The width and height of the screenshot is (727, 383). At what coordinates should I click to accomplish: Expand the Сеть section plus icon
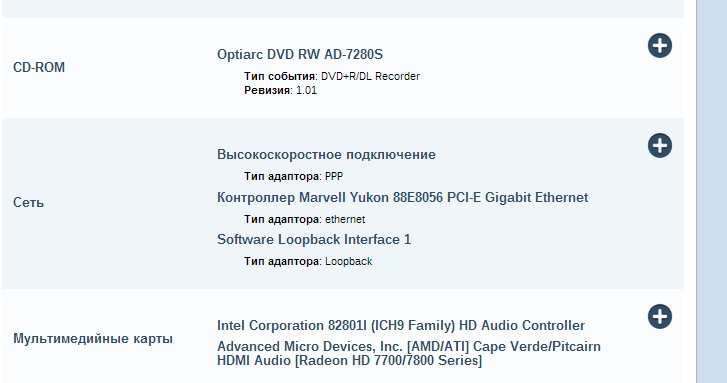click(x=660, y=146)
